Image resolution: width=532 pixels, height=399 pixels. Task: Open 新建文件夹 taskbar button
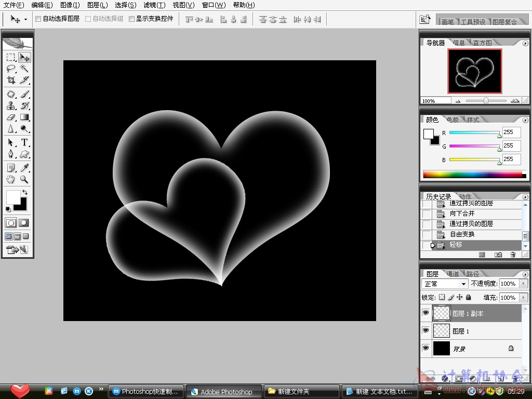click(x=302, y=392)
